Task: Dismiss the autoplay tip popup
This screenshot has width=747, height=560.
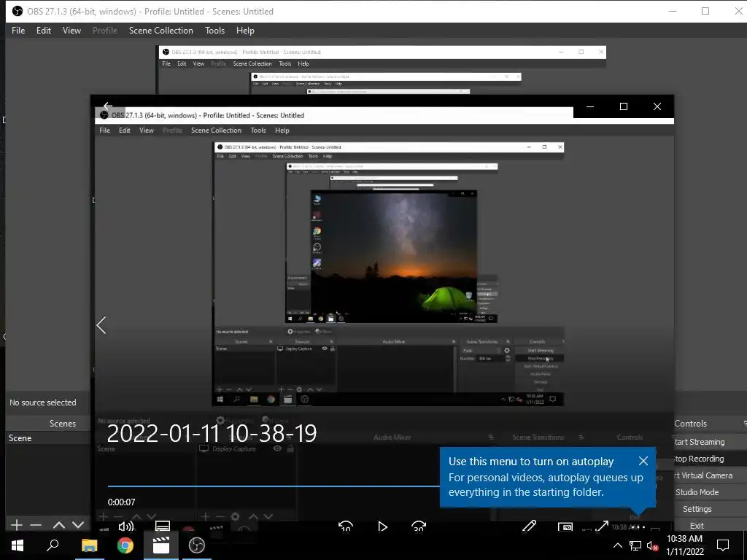Action: 643,461
